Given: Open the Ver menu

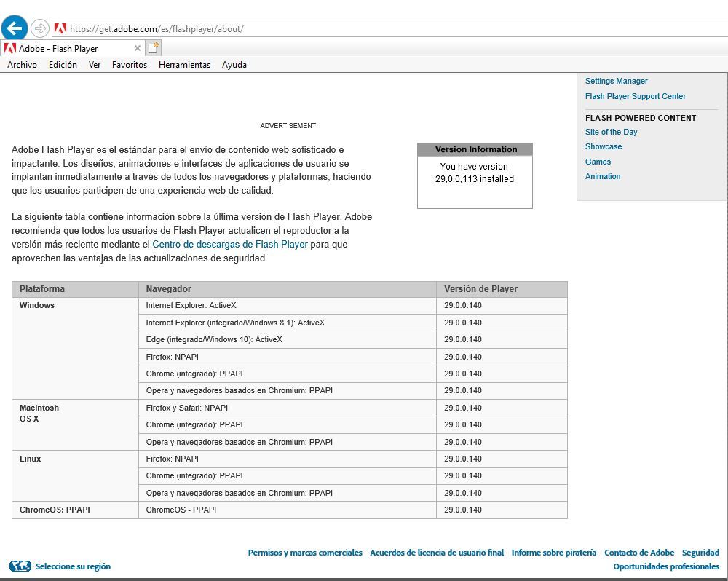Looking at the screenshot, I should click(95, 65).
